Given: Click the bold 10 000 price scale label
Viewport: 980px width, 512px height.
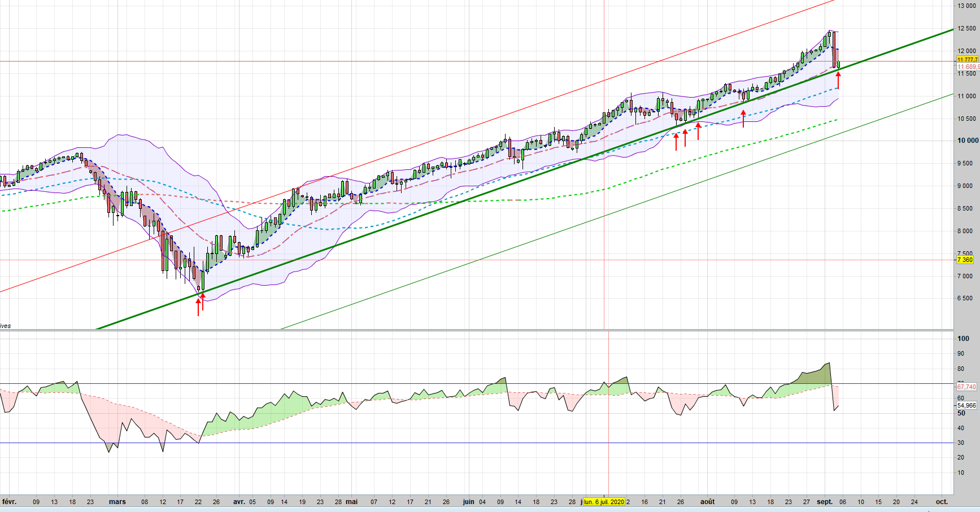Looking at the screenshot, I should coord(968,141).
